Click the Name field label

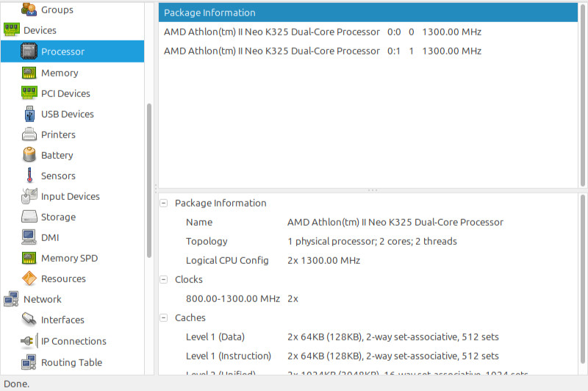[199, 222]
